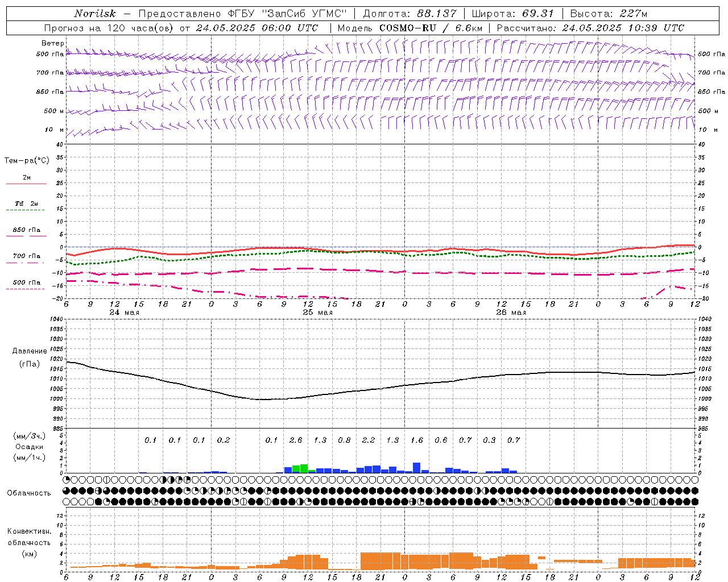Click the "Давление" pressure label
The image size is (728, 582).
pos(30,351)
